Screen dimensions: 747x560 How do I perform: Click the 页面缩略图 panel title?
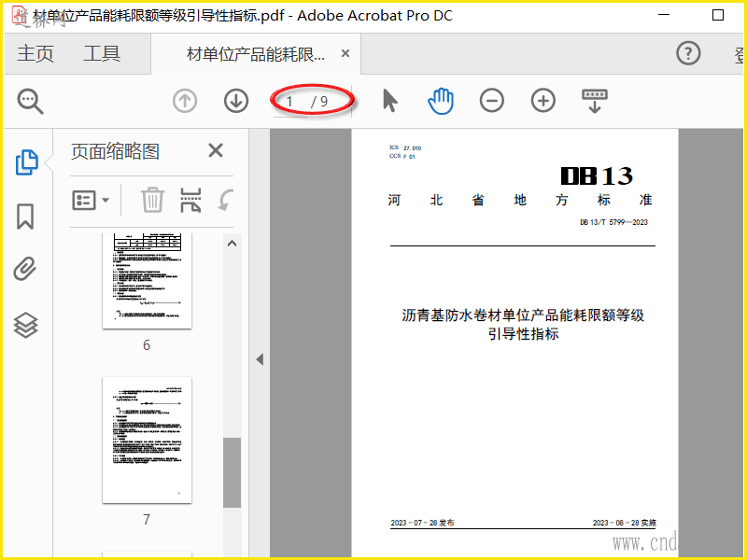coord(115,151)
